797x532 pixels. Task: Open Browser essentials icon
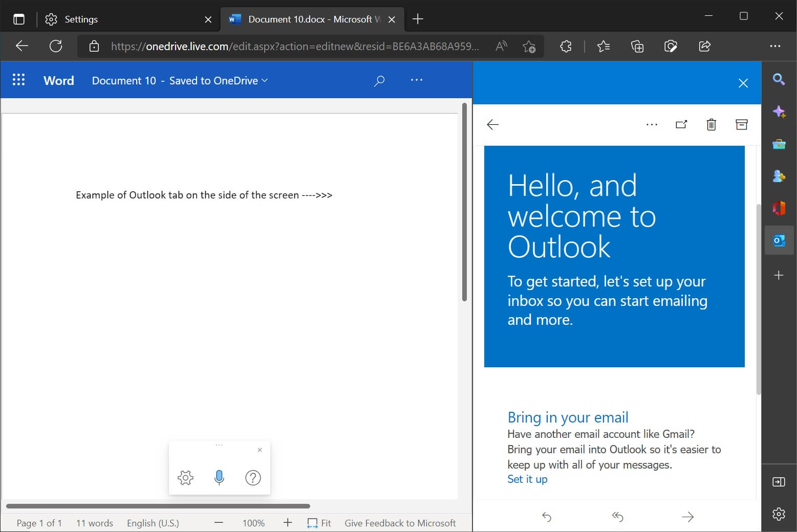coord(671,47)
